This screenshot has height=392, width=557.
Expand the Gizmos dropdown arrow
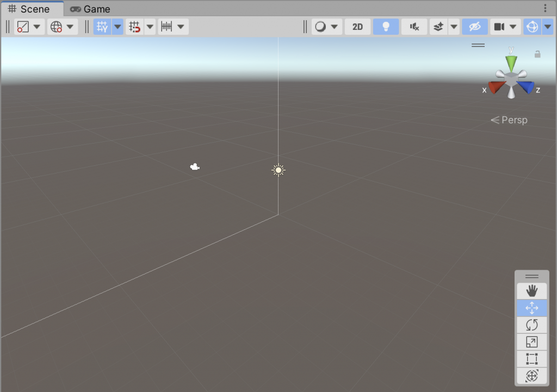coord(547,27)
